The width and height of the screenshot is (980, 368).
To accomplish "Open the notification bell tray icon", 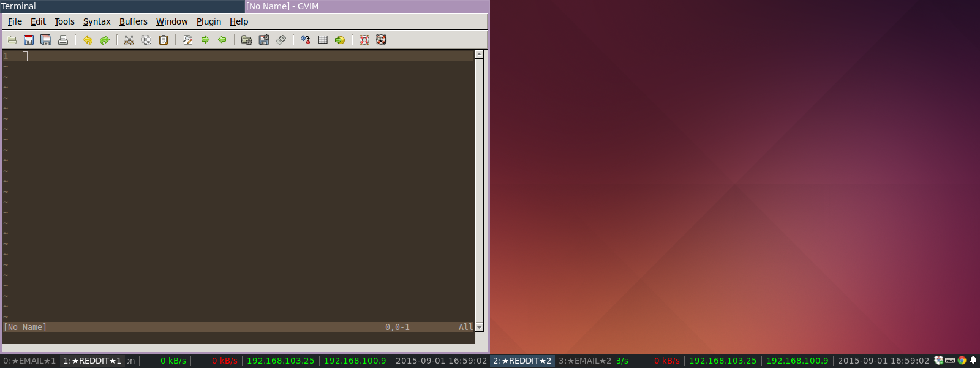I will click(973, 361).
